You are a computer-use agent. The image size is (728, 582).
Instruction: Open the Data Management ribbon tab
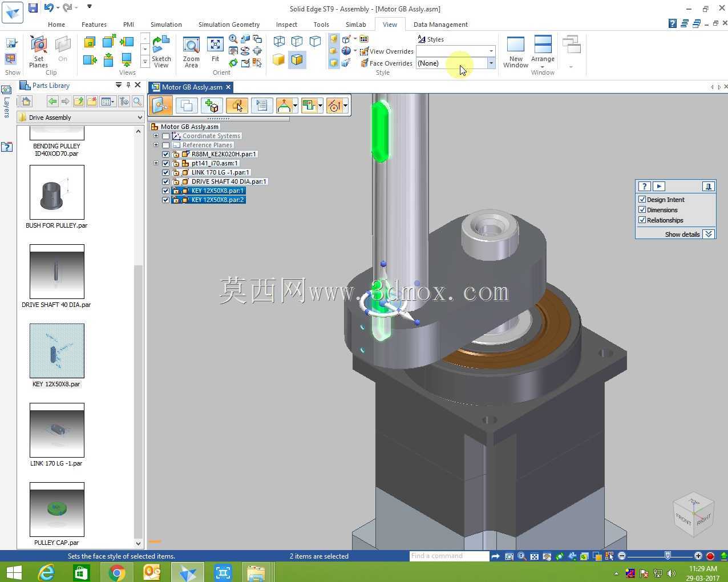tap(440, 25)
